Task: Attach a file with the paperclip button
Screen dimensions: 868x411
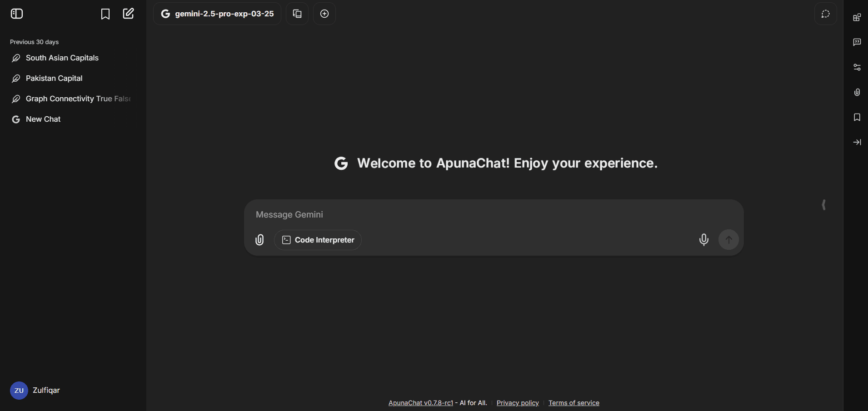Action: tap(259, 240)
